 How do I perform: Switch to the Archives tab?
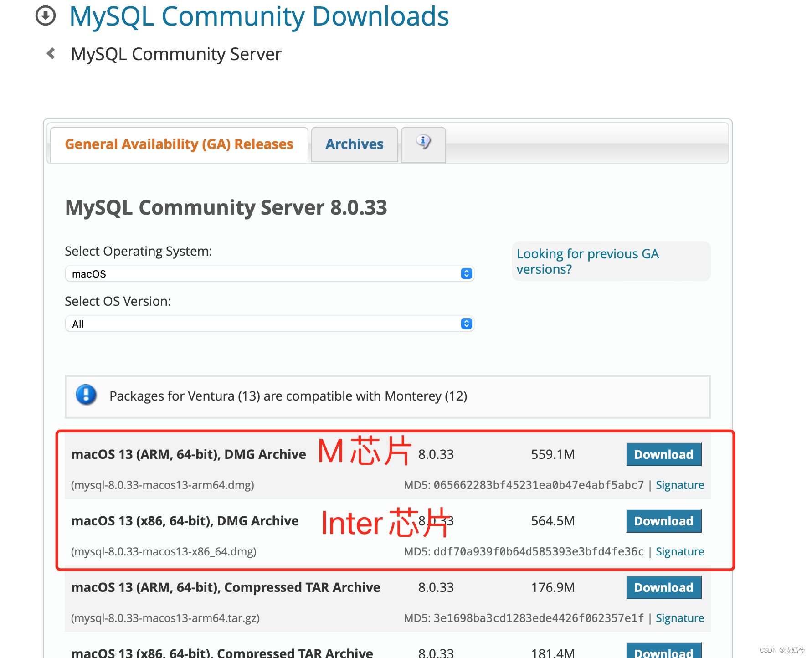[355, 144]
